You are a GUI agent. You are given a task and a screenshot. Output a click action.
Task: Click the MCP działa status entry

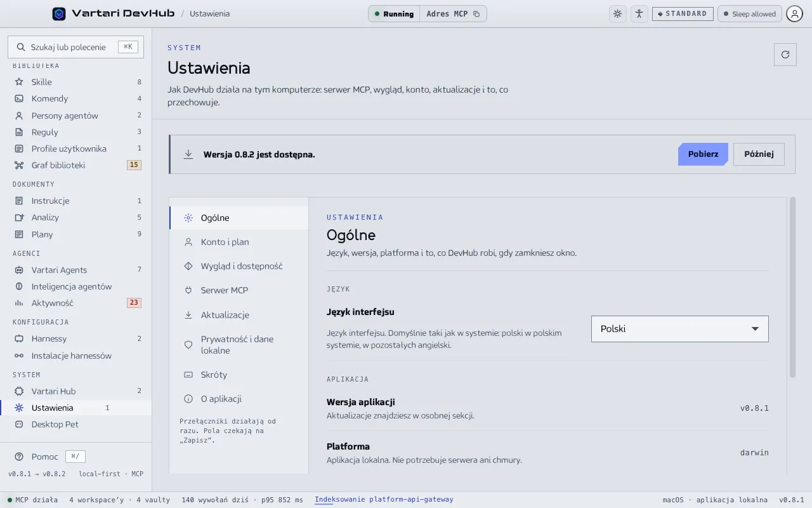32,500
